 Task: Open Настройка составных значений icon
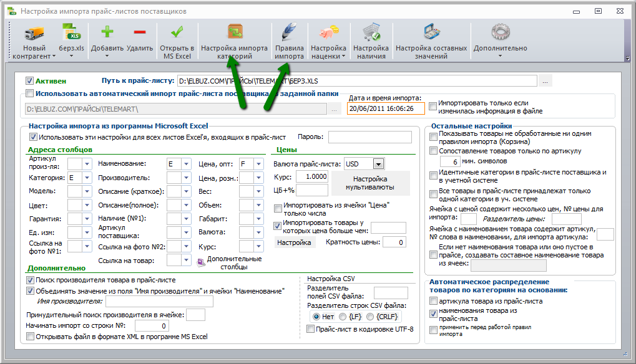[431, 32]
